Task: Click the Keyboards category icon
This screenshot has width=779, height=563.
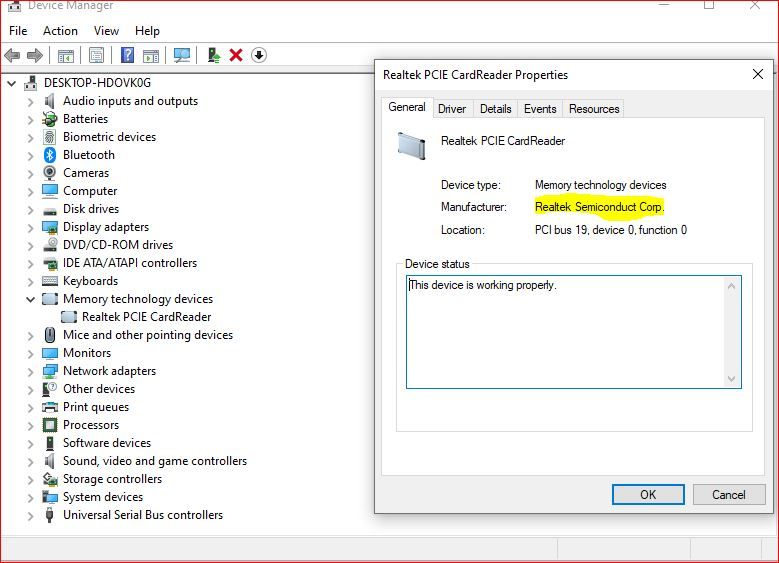Action: [x=50, y=281]
